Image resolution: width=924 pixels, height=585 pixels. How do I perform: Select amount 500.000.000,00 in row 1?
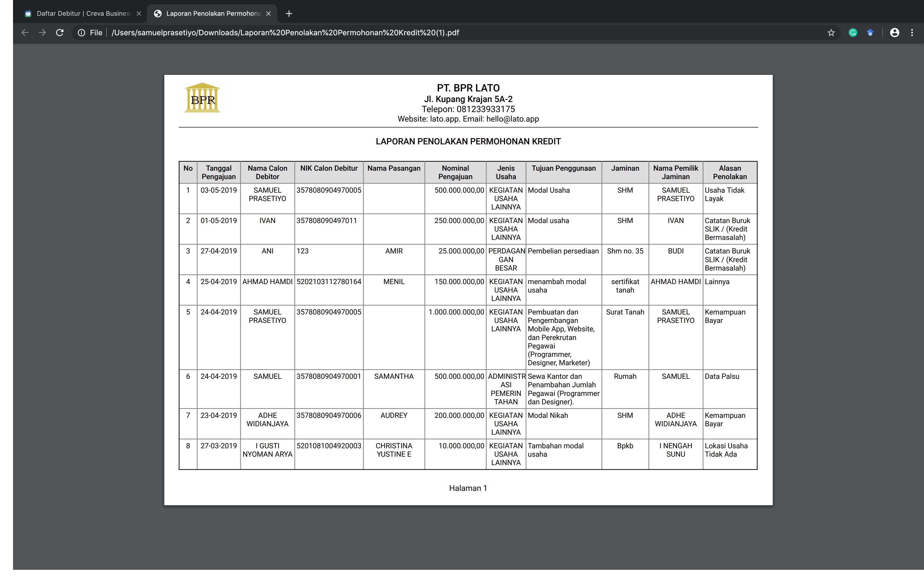pos(459,190)
